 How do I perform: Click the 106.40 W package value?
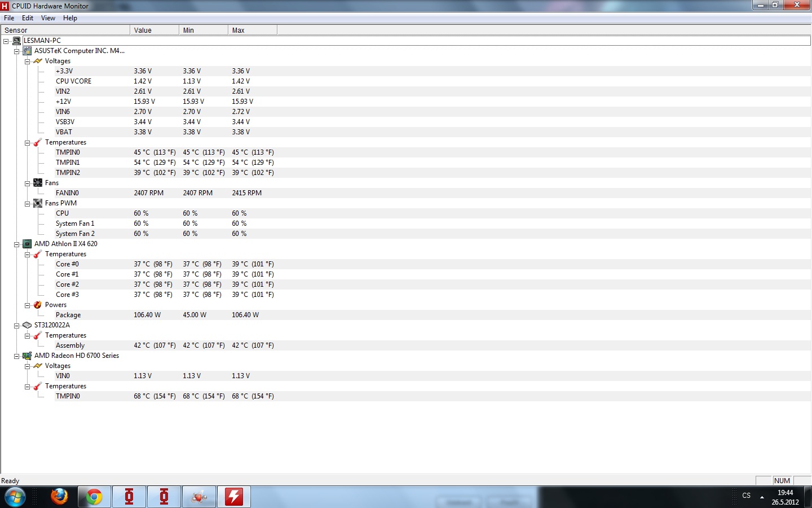147,315
